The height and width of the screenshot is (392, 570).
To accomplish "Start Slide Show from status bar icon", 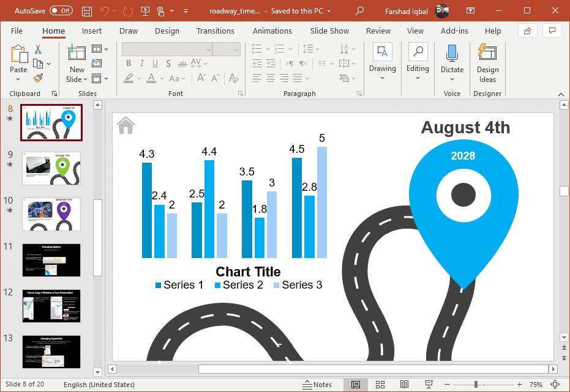I will point(429,385).
